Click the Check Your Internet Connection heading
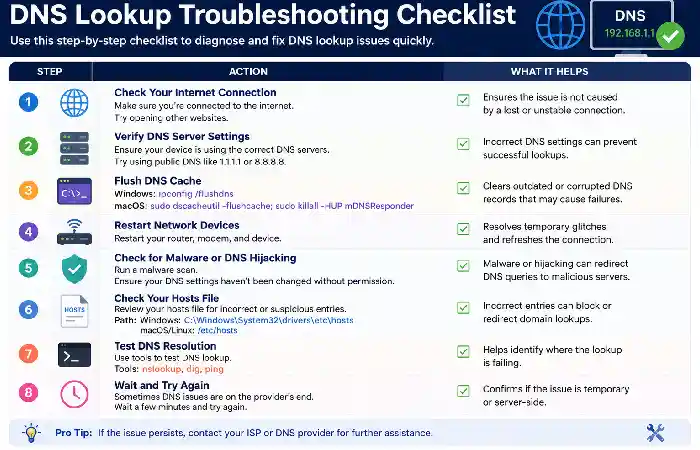Screen dimensions: 700x450 click(195, 92)
